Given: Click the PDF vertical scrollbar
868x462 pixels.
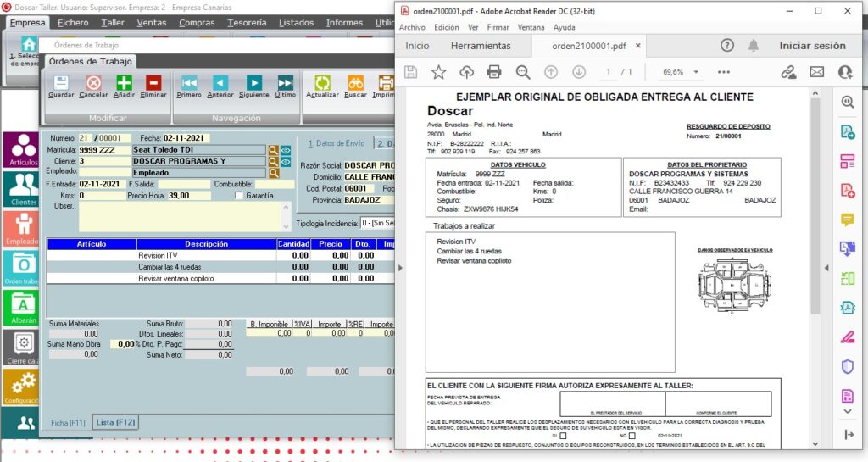Looking at the screenshot, I should [x=815, y=203].
